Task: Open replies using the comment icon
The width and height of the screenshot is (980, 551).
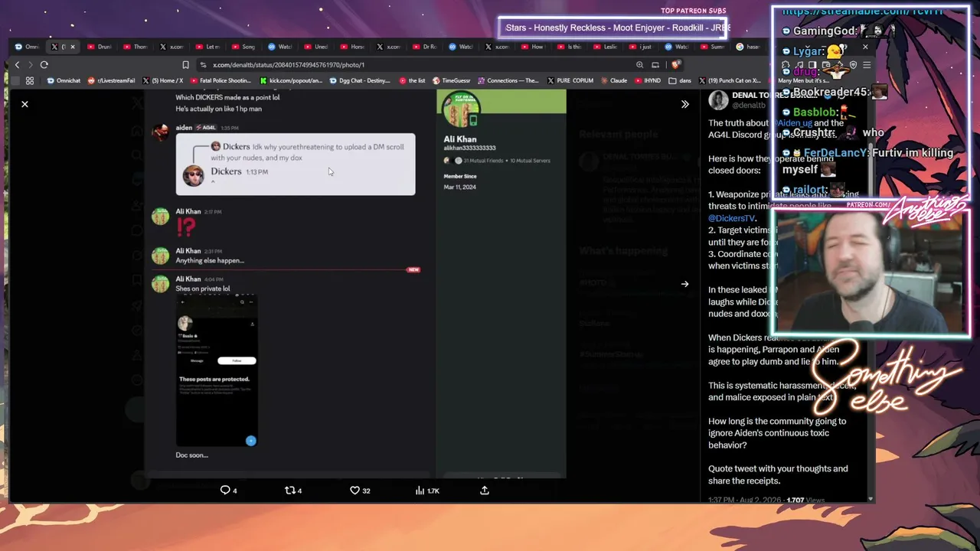Action: (225, 491)
